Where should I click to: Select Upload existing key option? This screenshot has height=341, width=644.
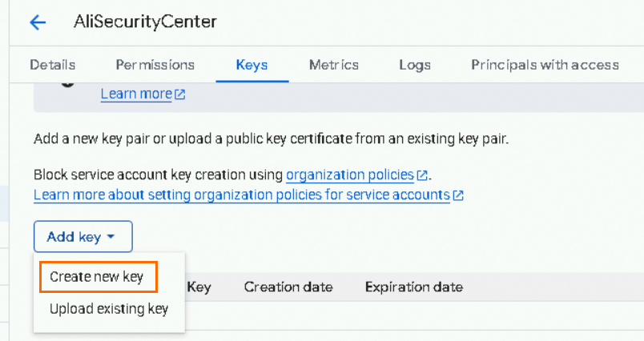[x=109, y=309]
